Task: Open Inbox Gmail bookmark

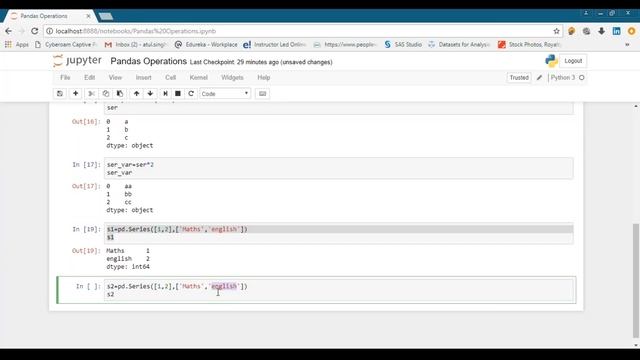Action: tap(136, 44)
